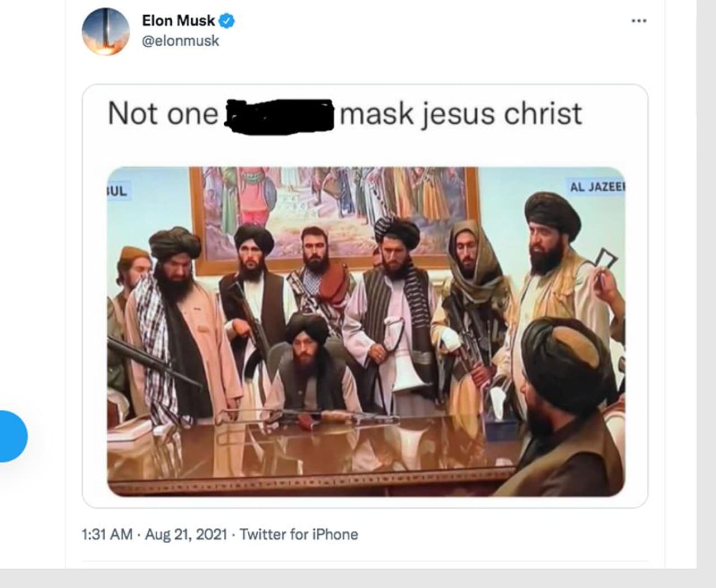Click the "UL" label on photo's top-left
Image resolution: width=716 pixels, height=588 pixels.
(x=117, y=191)
